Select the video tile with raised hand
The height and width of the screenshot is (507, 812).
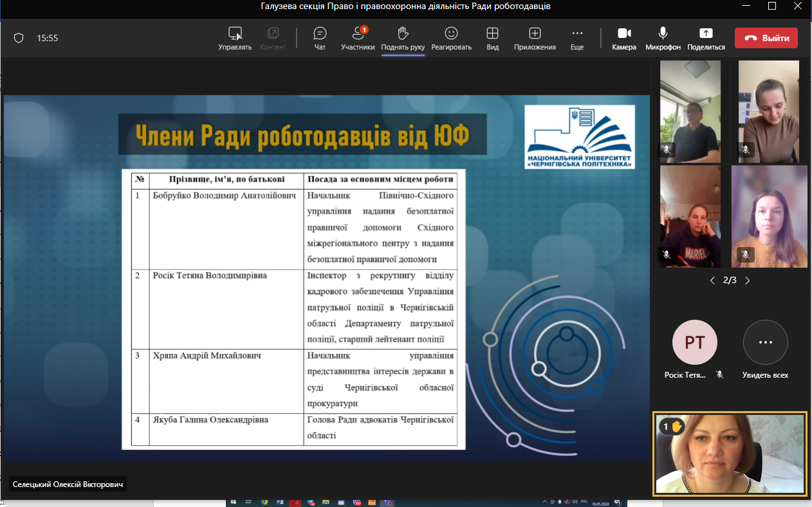click(730, 454)
